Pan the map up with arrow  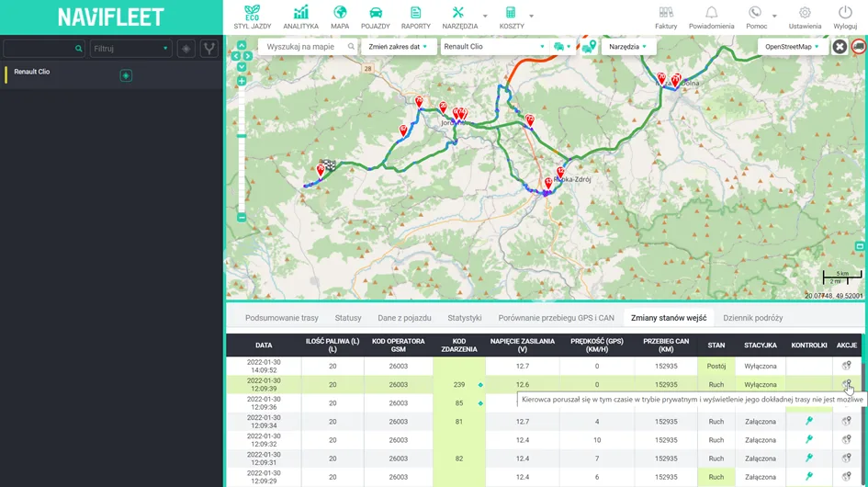point(242,45)
